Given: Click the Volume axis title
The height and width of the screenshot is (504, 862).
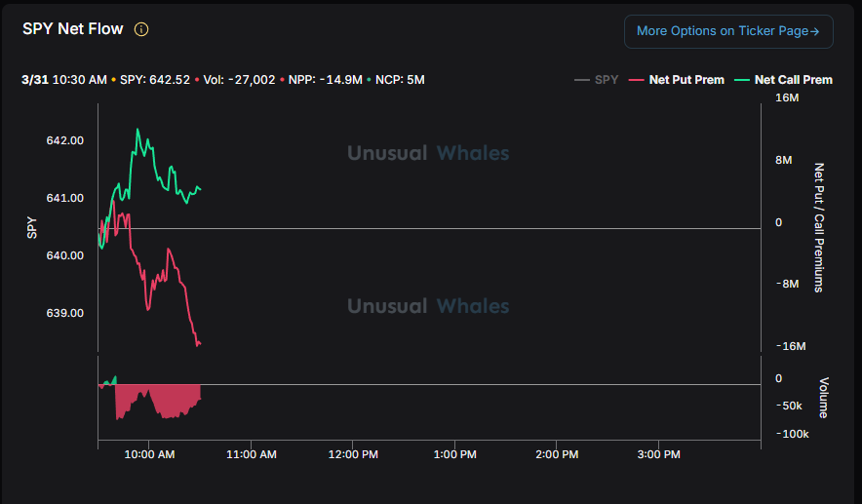Looking at the screenshot, I should pyautogui.click(x=824, y=398).
